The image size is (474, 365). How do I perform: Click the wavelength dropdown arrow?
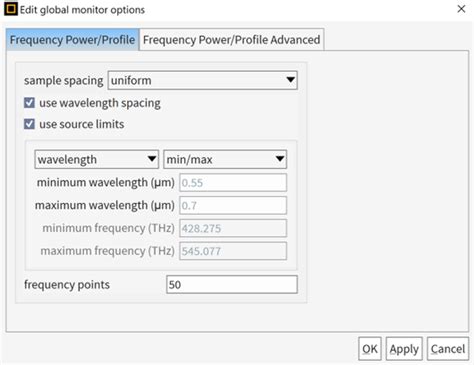[152, 159]
